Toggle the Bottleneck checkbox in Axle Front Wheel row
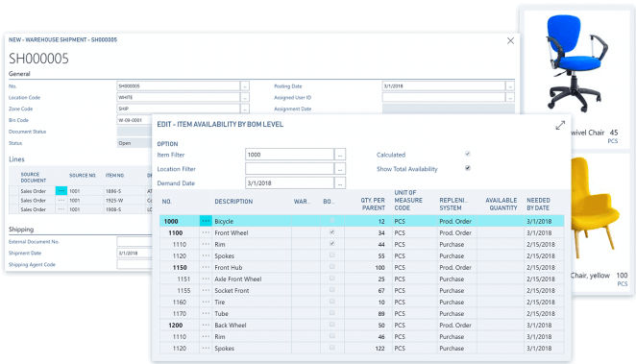636x364 pixels. coord(332,279)
